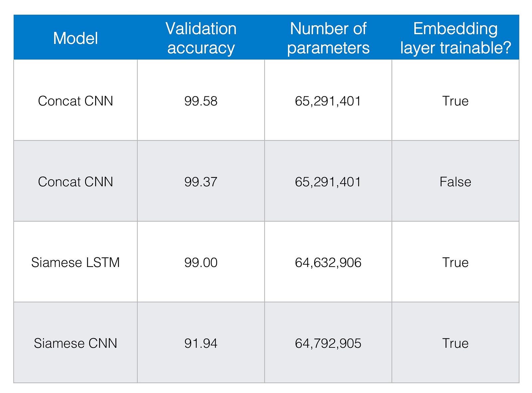The width and height of the screenshot is (532, 393).
Task: Click the Validation accuracy column header
Action: (201, 38)
